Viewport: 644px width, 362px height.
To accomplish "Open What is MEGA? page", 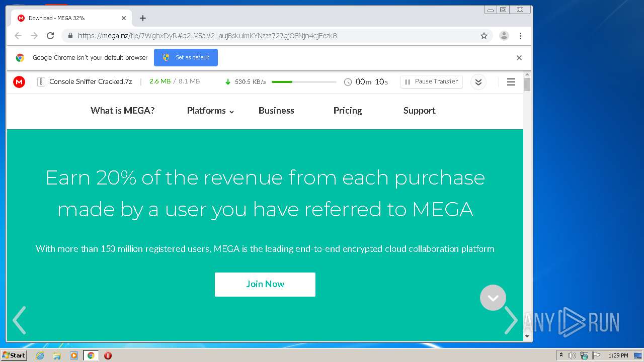I will pyautogui.click(x=122, y=111).
